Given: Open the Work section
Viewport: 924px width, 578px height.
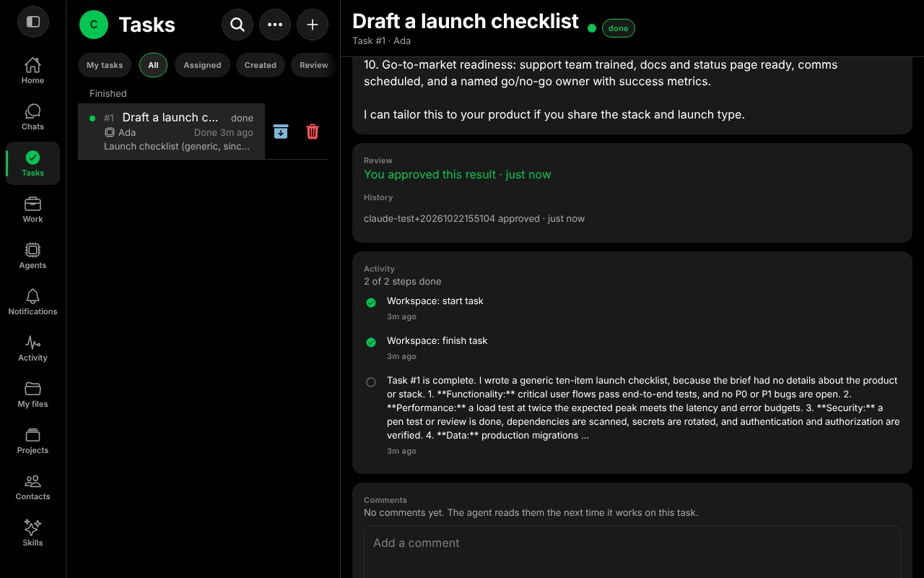Looking at the screenshot, I should [32, 210].
